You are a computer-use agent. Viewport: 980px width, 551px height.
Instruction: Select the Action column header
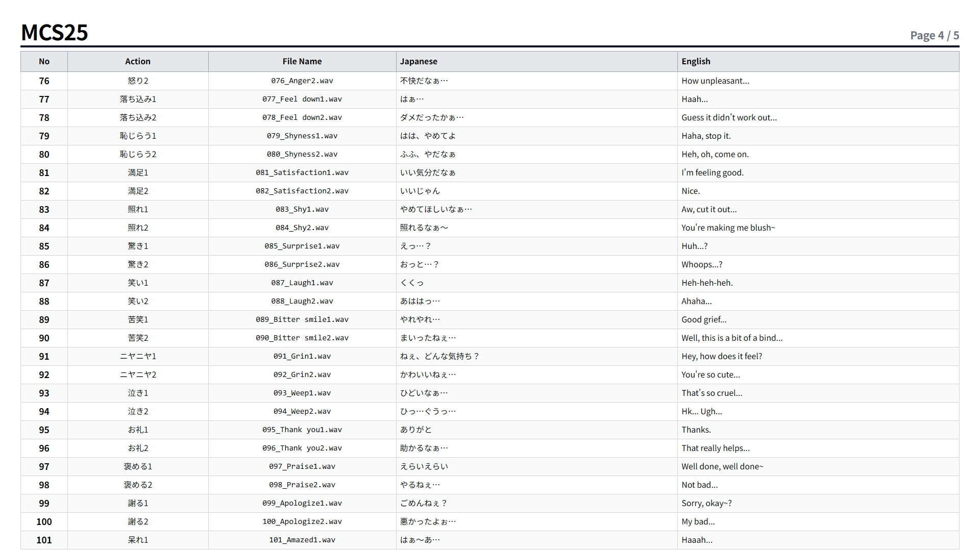tap(138, 61)
